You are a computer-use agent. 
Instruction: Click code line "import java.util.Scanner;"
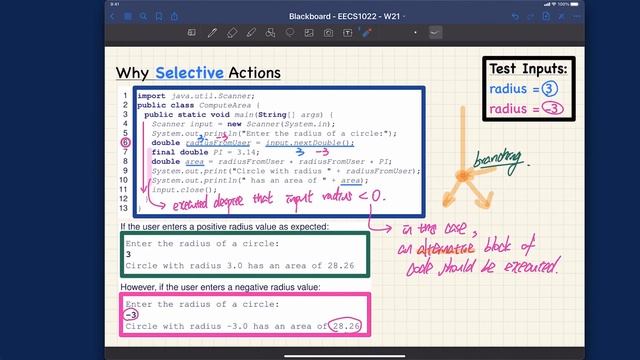tap(196, 96)
